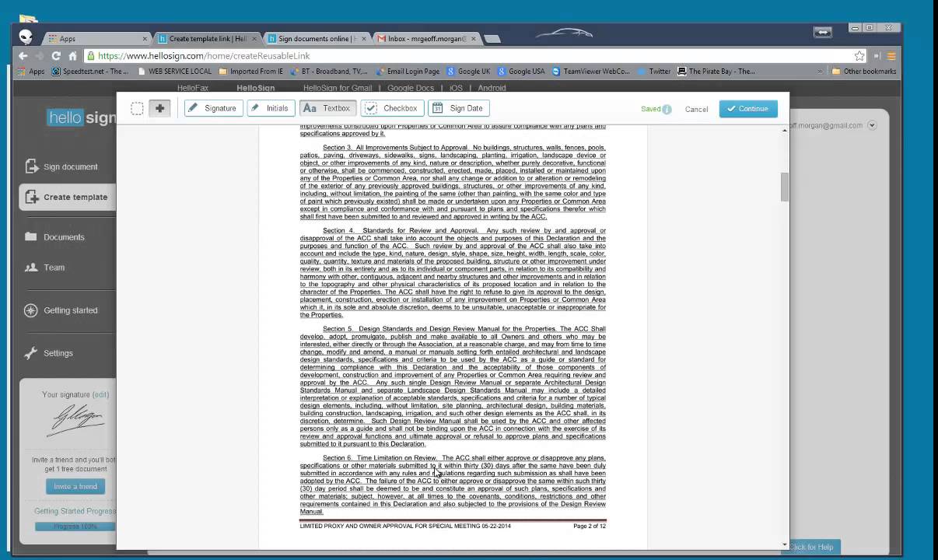
Task: Open Other bookmarks folder
Action: (863, 72)
